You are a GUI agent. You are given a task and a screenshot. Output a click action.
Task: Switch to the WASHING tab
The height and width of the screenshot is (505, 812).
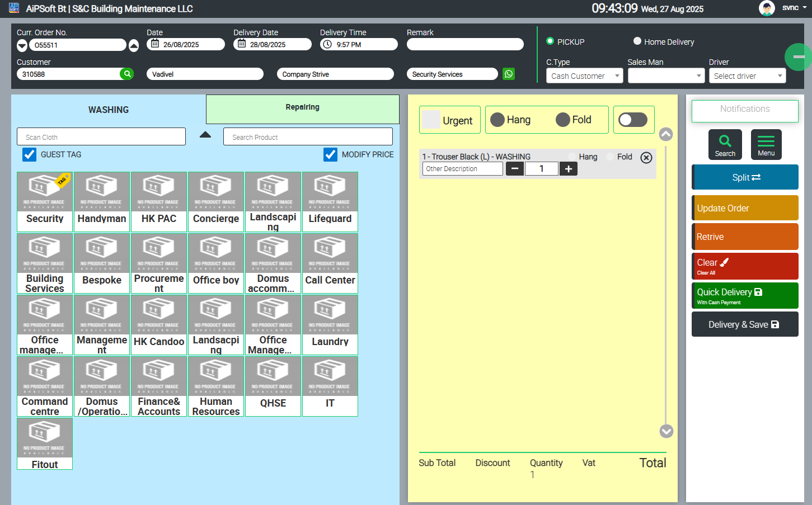pos(109,110)
